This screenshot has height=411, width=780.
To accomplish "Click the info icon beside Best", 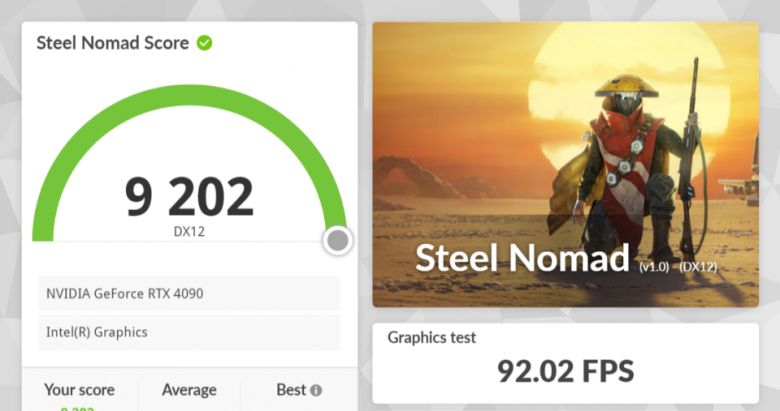I will (x=316, y=390).
